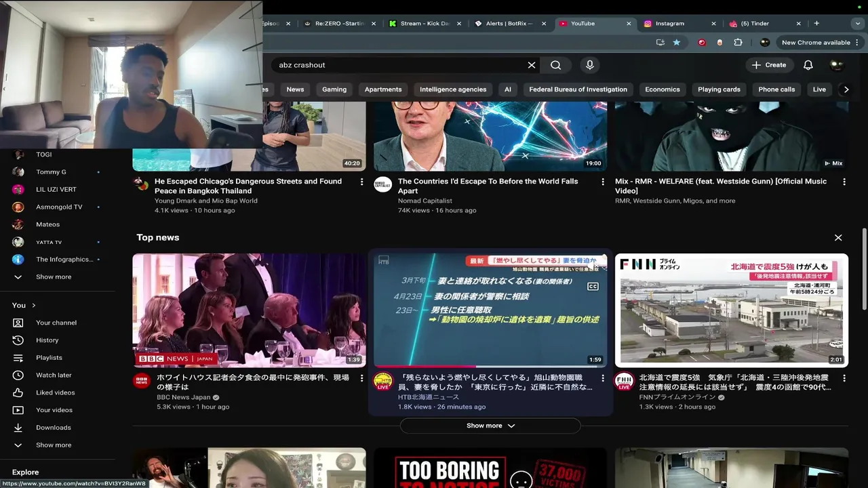Click Nomad Capitalist channel avatar
Image resolution: width=868 pixels, height=488 pixels.
click(382, 184)
